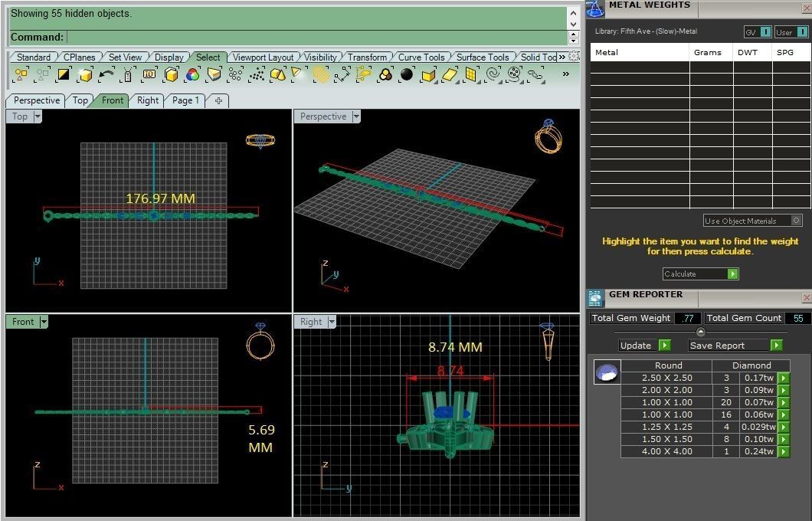Viewport: 812px width, 521px height.
Task: Click the Command input field
Action: pos(317,38)
